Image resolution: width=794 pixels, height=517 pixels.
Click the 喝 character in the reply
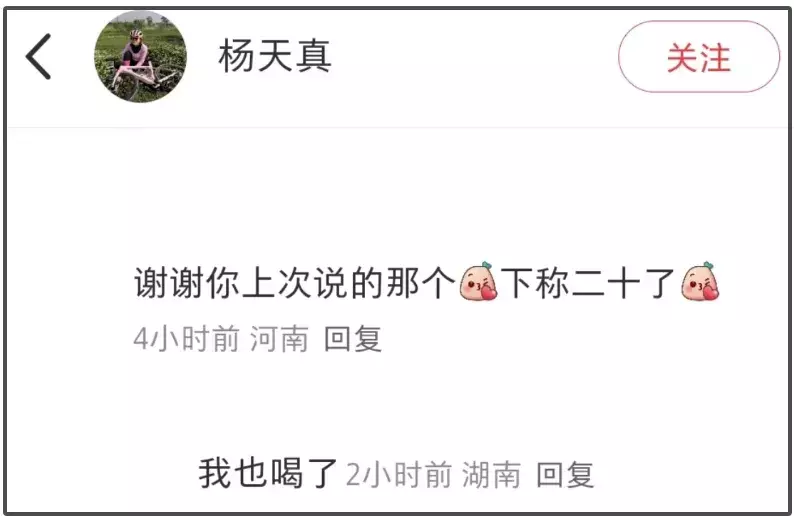click(286, 473)
